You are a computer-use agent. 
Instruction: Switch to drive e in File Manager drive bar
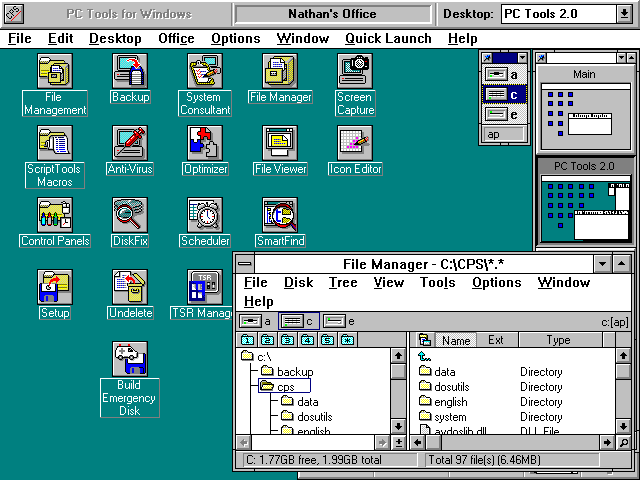(x=338, y=321)
